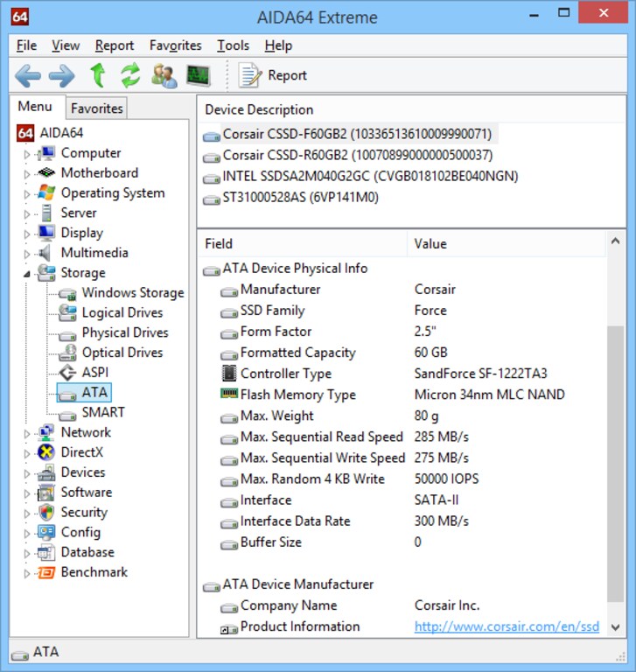Click the Value column header

(430, 244)
